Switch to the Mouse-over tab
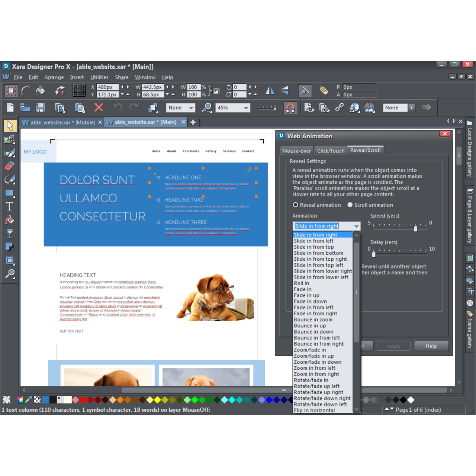The height and width of the screenshot is (476, 476). click(x=296, y=151)
